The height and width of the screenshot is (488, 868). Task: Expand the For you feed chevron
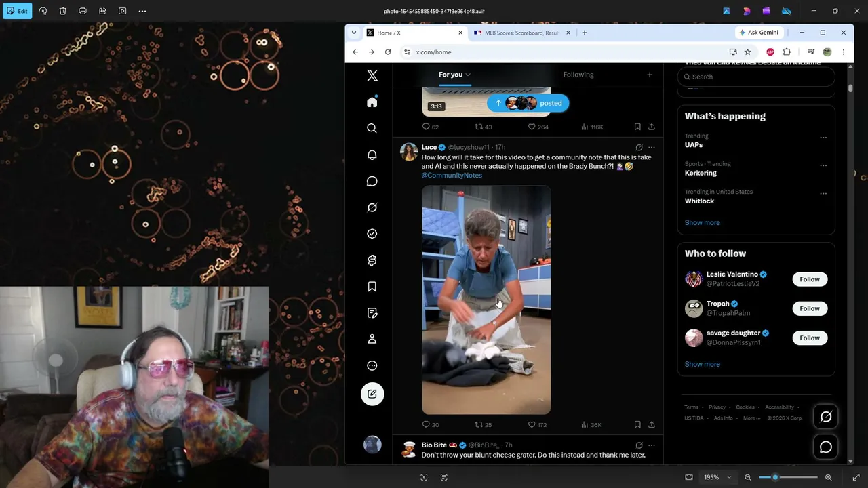(x=468, y=75)
